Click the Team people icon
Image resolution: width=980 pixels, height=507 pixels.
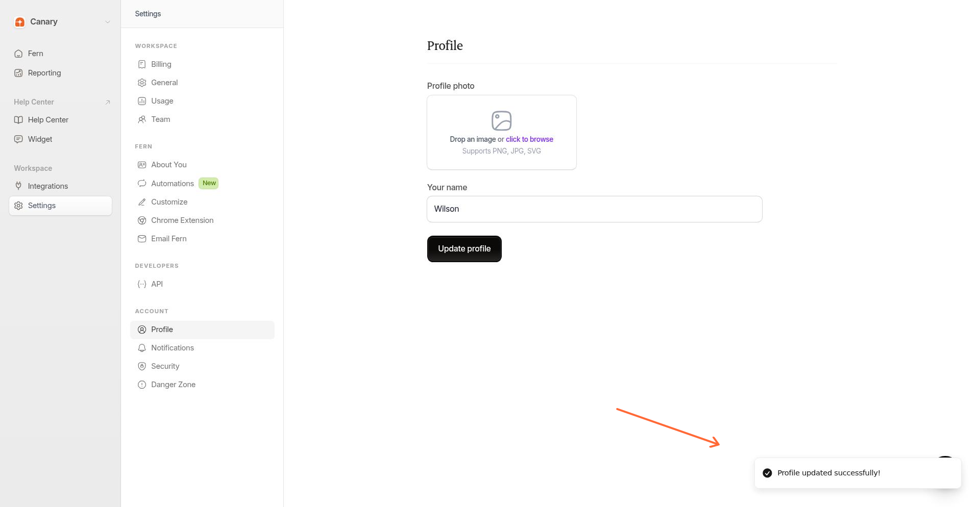click(141, 119)
